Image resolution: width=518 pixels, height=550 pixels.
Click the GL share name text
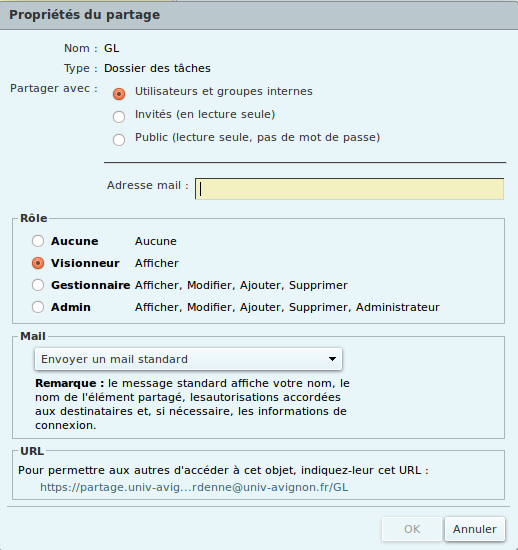tap(112, 48)
